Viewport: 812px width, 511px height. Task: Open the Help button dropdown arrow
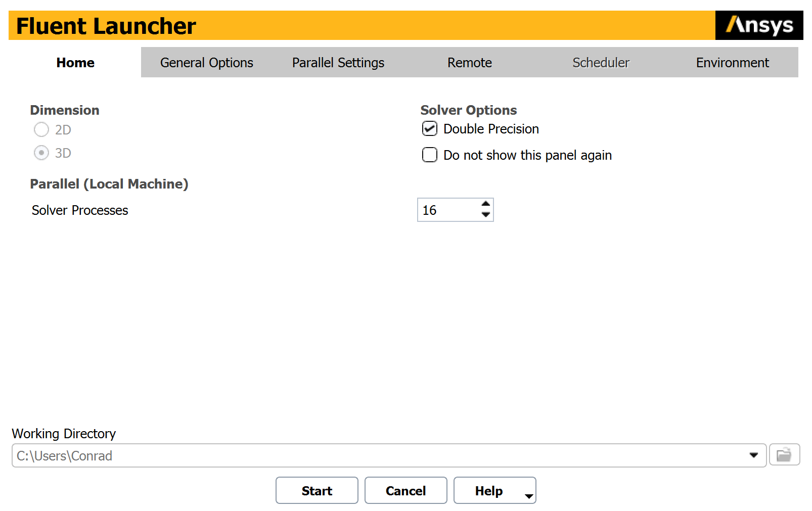point(528,496)
